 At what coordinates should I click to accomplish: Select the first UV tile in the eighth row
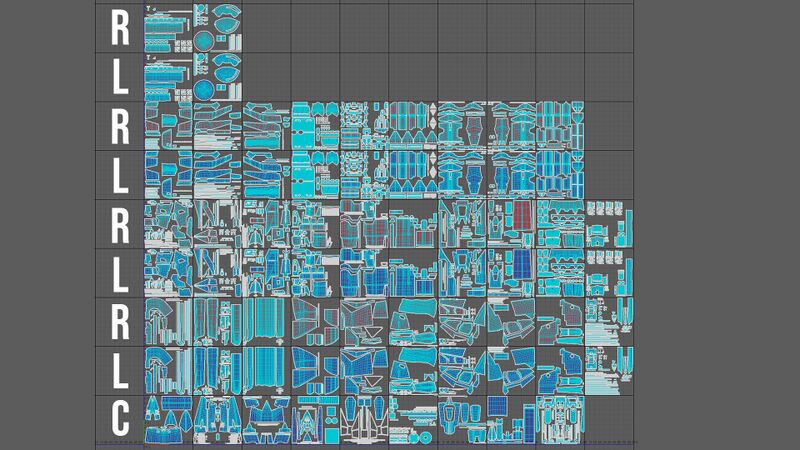(168, 370)
